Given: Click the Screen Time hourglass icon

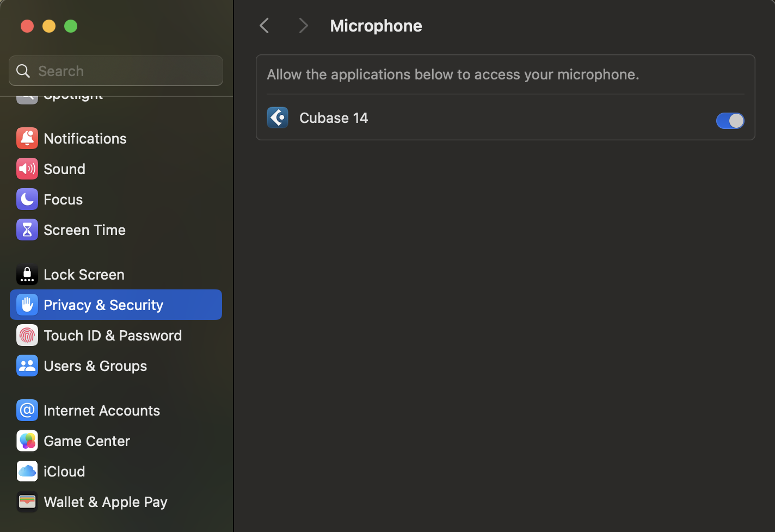Looking at the screenshot, I should (27, 230).
